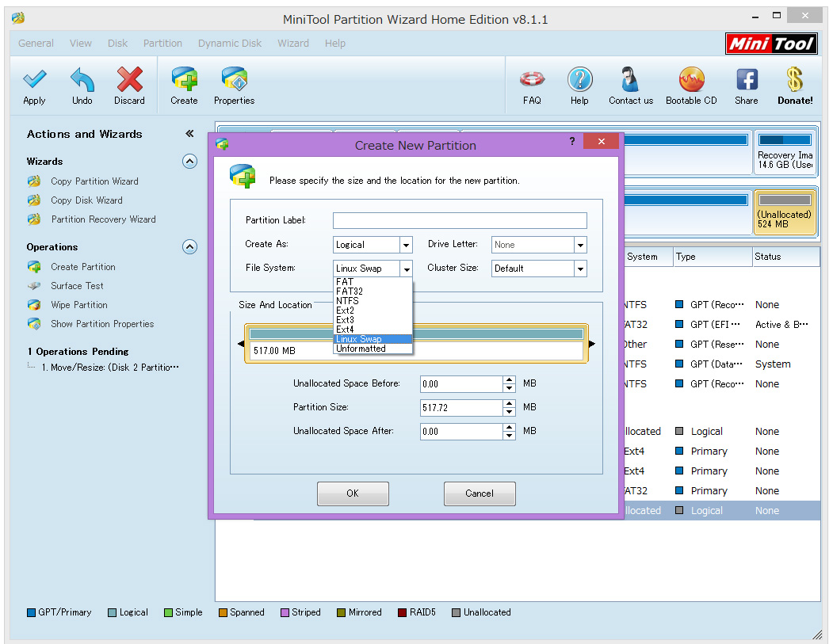
Task: Choose Ext2 in the file system list
Action: click(x=373, y=311)
